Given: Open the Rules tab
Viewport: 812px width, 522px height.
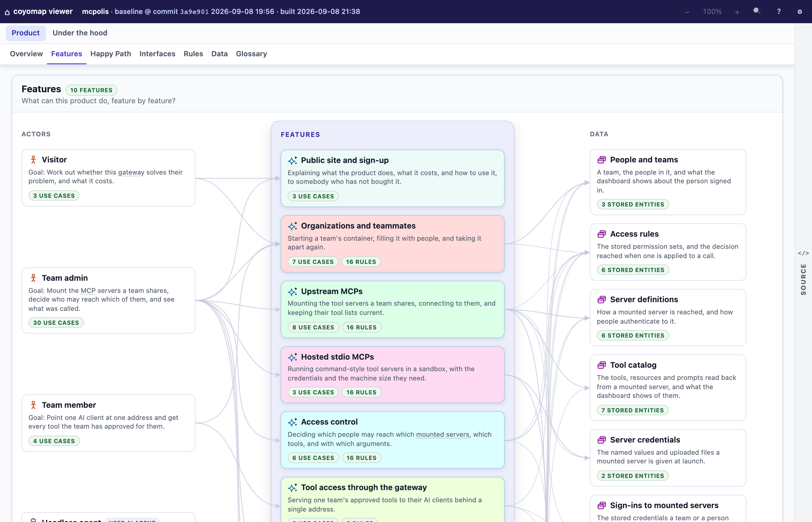Looking at the screenshot, I should pyautogui.click(x=193, y=54).
